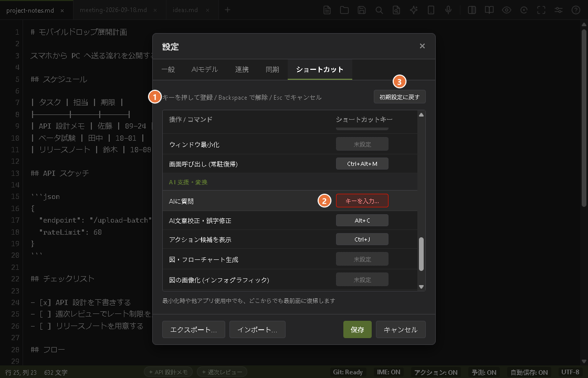Viewport: 588px width, 378px height.
Task: Toggle アクション: ON in the status bar
Action: tap(436, 372)
